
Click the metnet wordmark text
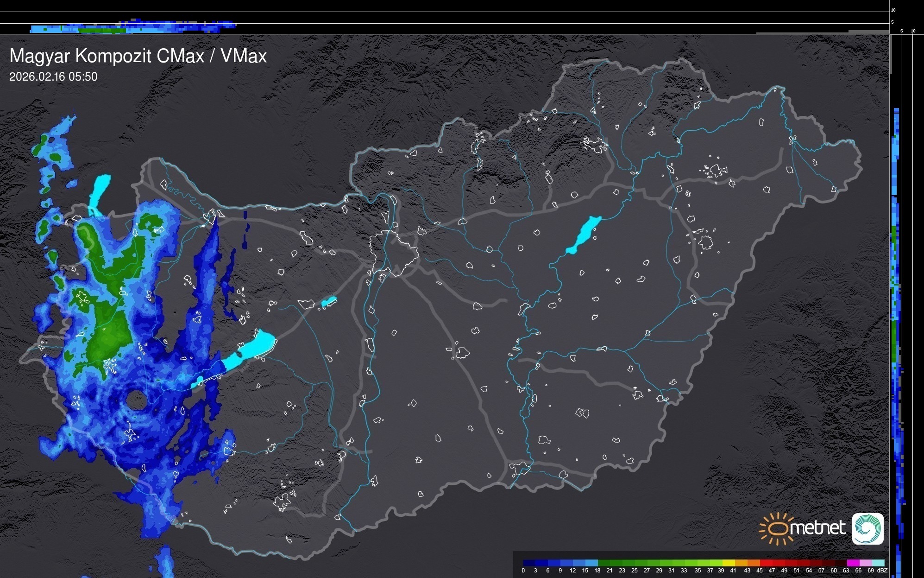coord(817,528)
